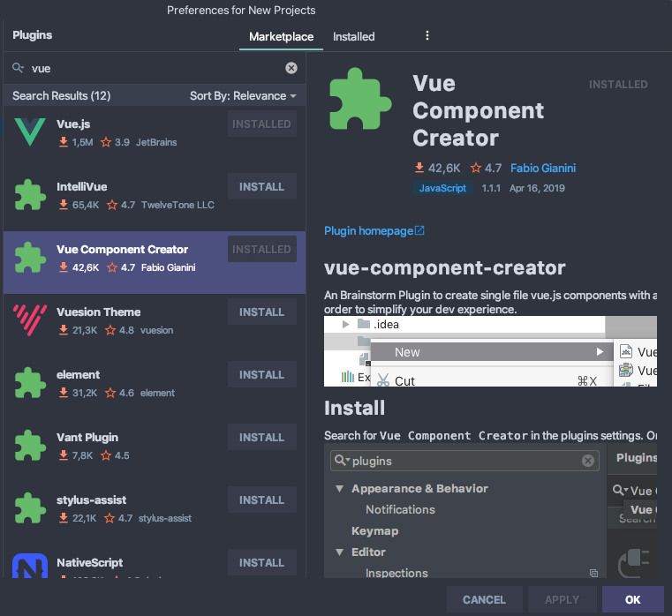Open search options dropdown in embedded plugins field
Image resolution: width=672 pixels, height=616 pixels.
point(343,461)
